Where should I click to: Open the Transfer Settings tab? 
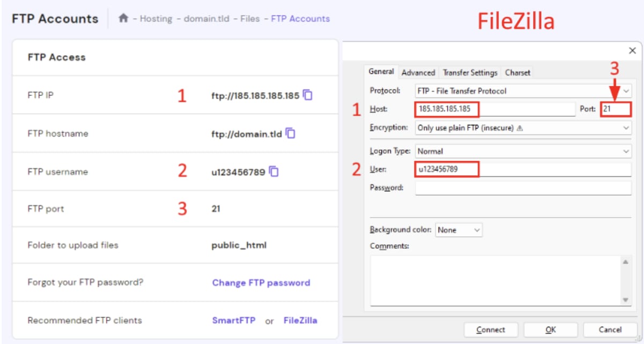[470, 73]
